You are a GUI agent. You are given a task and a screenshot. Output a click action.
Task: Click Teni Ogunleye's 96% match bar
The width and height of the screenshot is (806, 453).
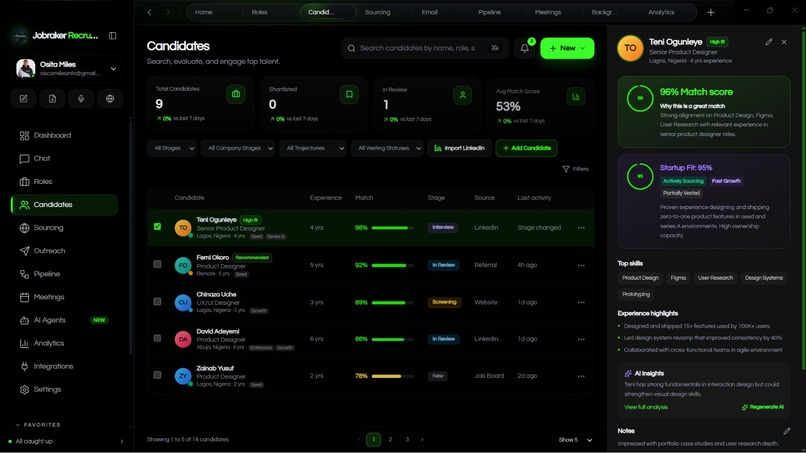(392, 228)
